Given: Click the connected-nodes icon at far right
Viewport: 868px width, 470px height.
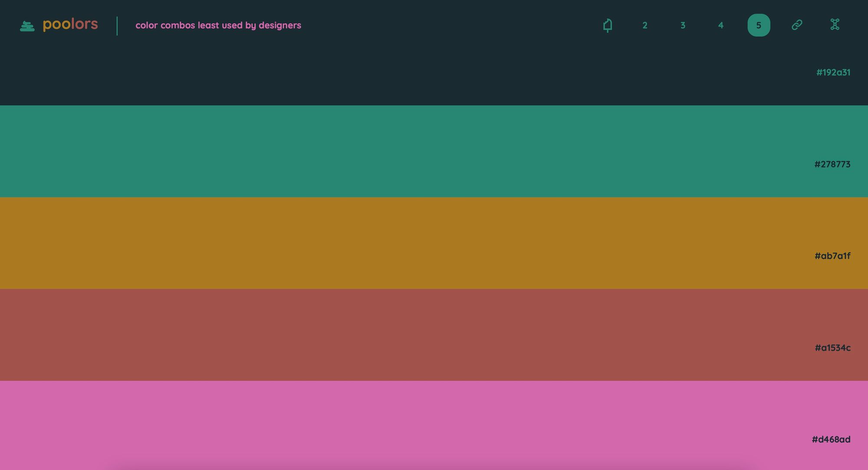Looking at the screenshot, I should coord(835,25).
